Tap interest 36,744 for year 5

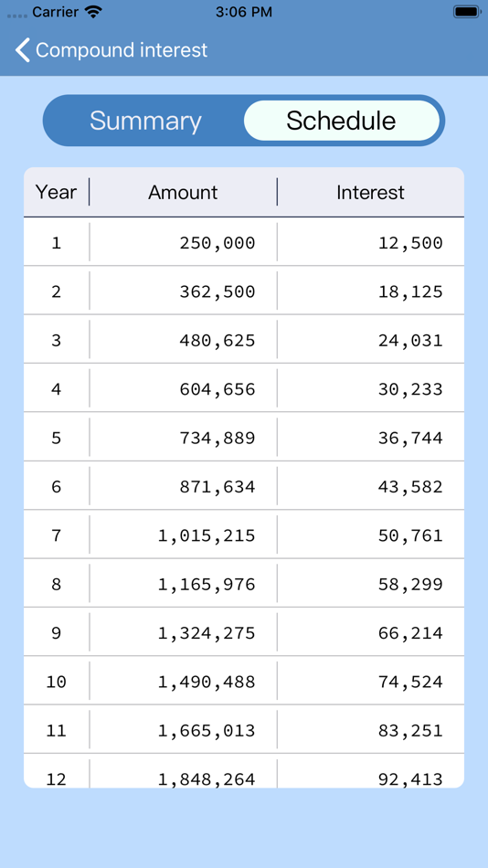410,438
